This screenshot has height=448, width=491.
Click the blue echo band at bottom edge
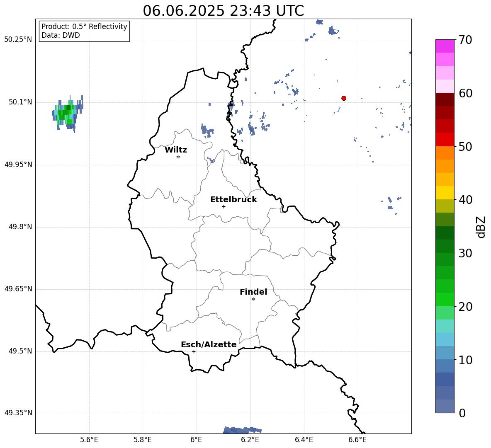tap(243, 430)
